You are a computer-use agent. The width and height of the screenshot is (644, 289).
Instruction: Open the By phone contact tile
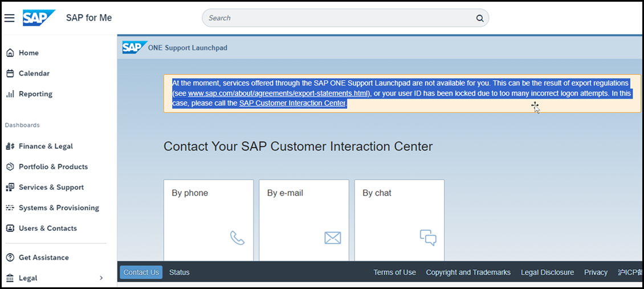pyautogui.click(x=209, y=220)
